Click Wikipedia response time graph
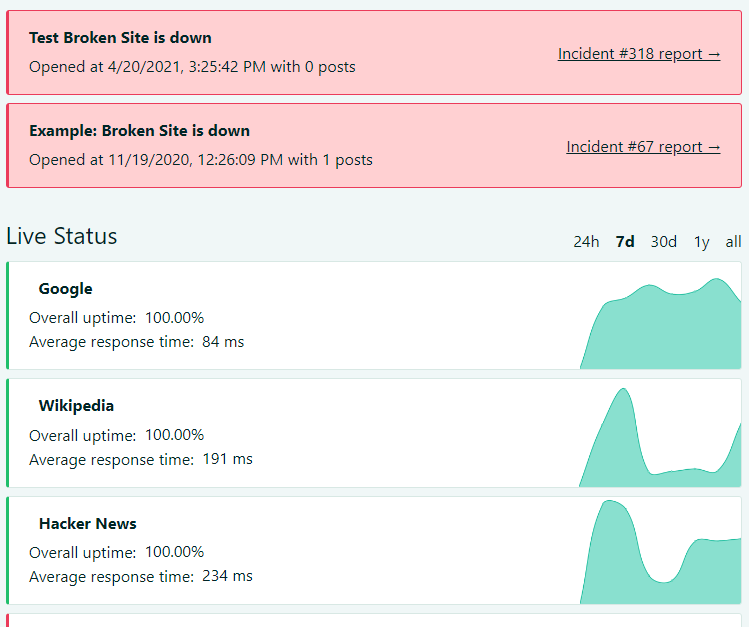Viewport: 749px width, 627px height. [660, 437]
